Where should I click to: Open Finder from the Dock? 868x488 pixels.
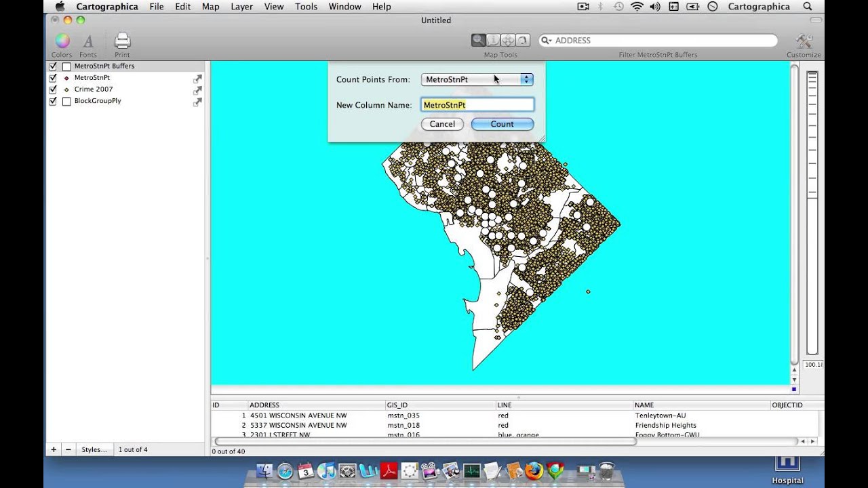tap(264, 470)
